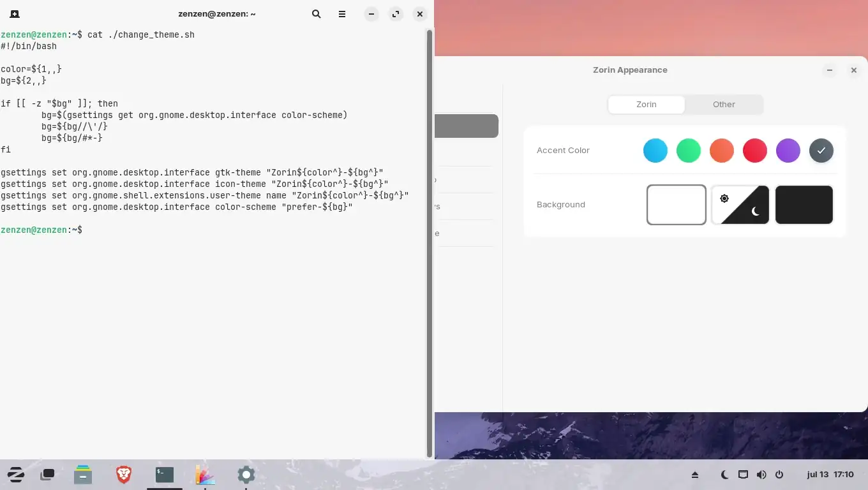Click the eject tray icon
Viewport: 868px width, 490px height.
coord(695,475)
